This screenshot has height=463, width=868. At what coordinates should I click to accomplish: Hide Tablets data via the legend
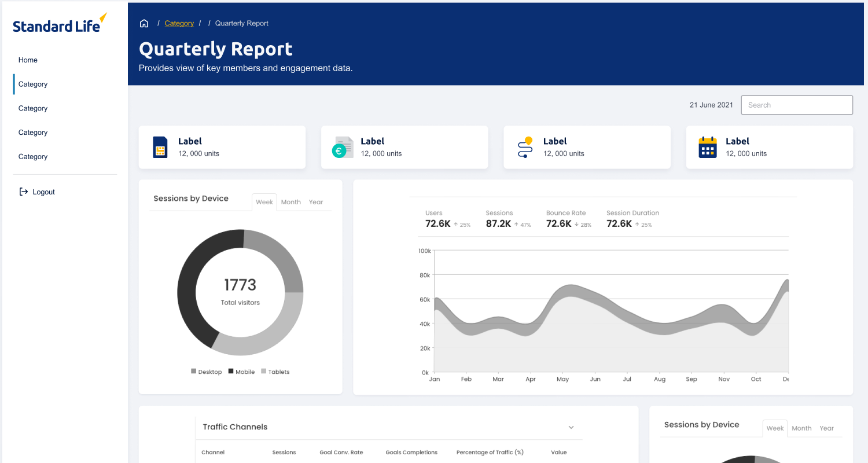coord(275,371)
